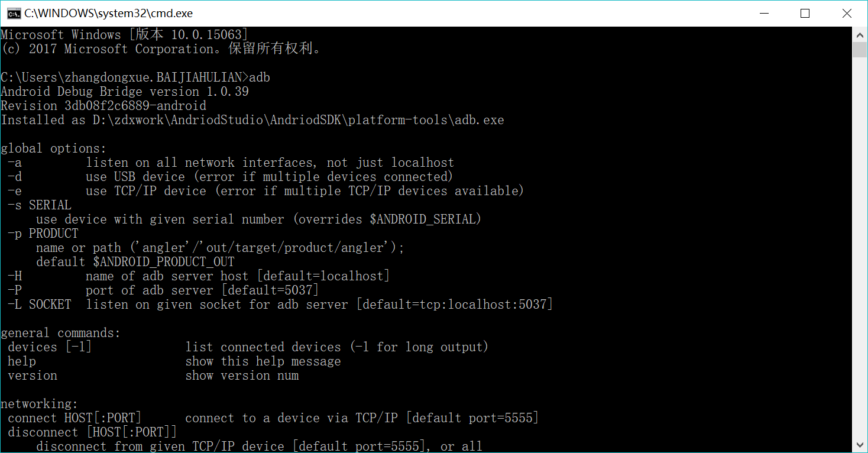Click the empty scrollbar track below the thumb
This screenshot has width=868, height=453.
(x=860, y=248)
